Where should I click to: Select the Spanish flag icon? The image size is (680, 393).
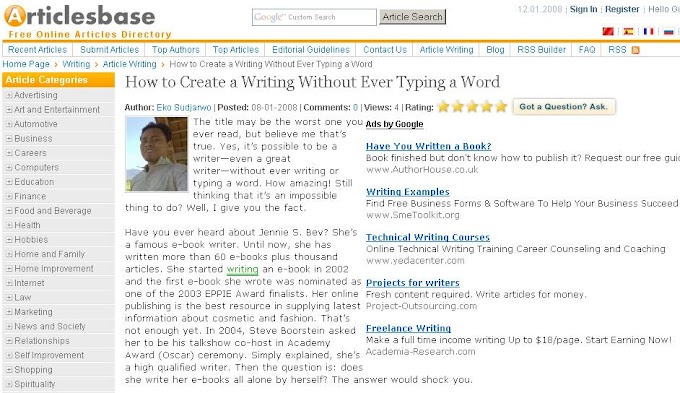click(628, 31)
